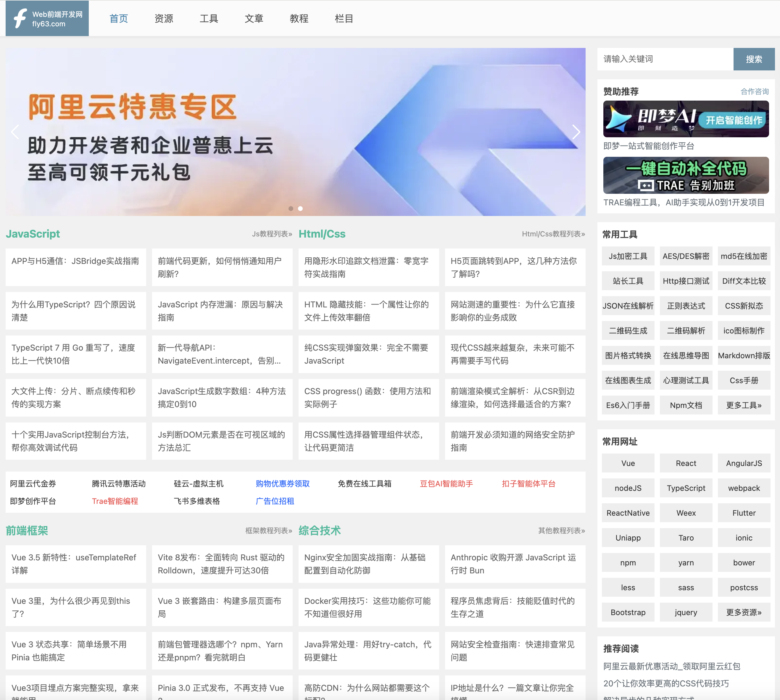Click the carousel next arrow
Viewport: 780px width, 700px height.
[x=576, y=132]
